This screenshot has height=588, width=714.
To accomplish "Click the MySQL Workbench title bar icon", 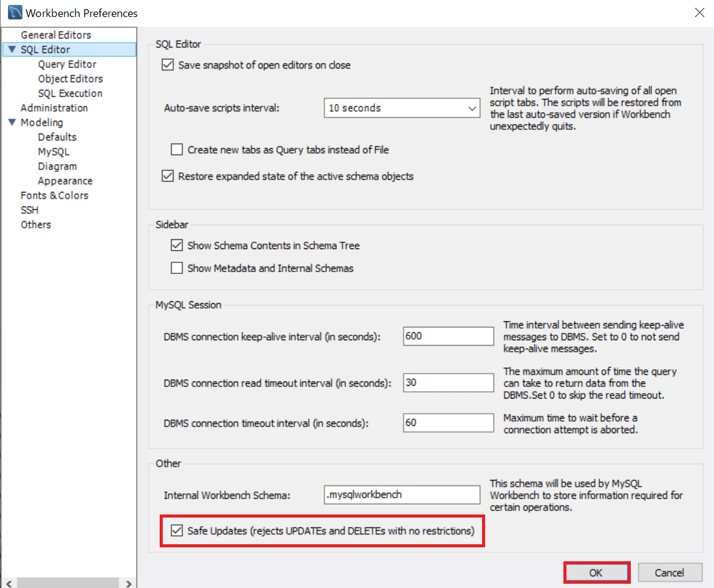I will coord(15,12).
